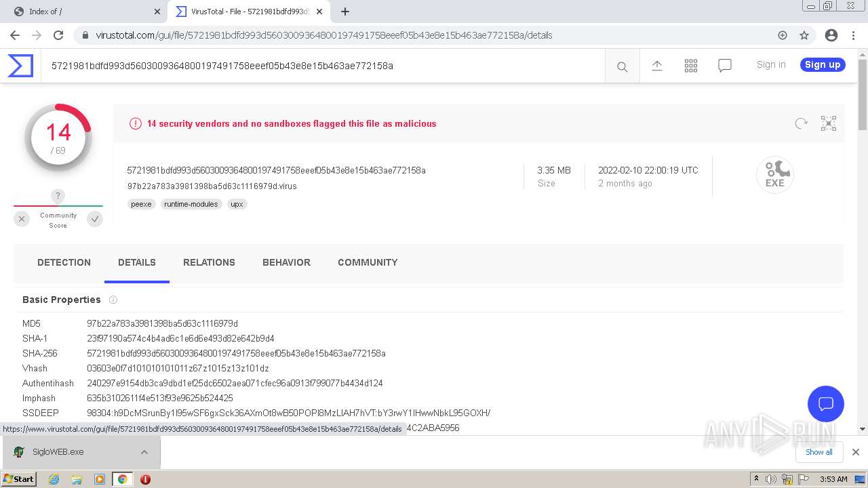
Task: Open the comments speech bubble icon
Action: tap(724, 66)
